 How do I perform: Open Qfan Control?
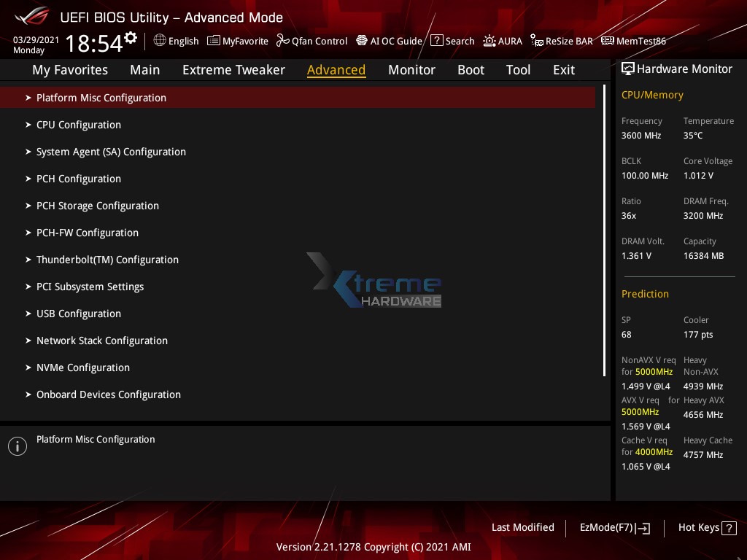[311, 41]
